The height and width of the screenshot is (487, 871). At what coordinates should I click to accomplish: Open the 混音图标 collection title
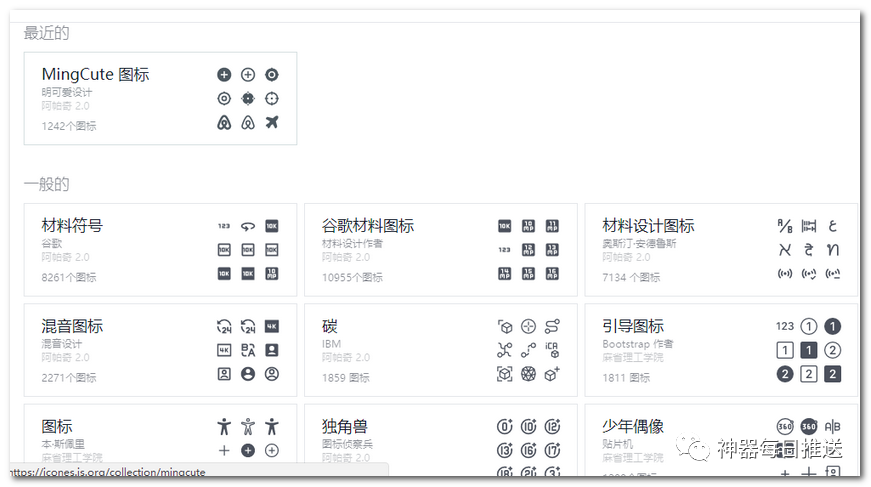click(x=72, y=326)
